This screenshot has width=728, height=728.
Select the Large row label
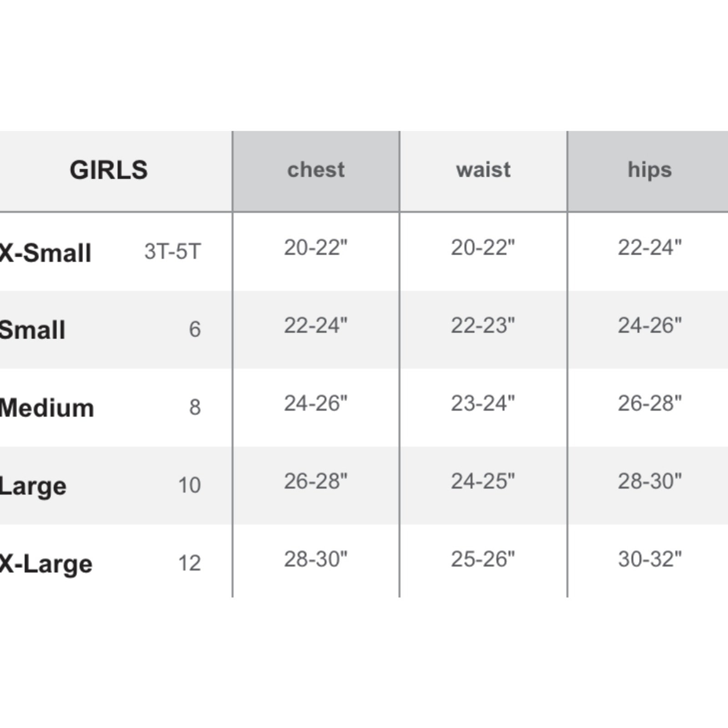(33, 486)
